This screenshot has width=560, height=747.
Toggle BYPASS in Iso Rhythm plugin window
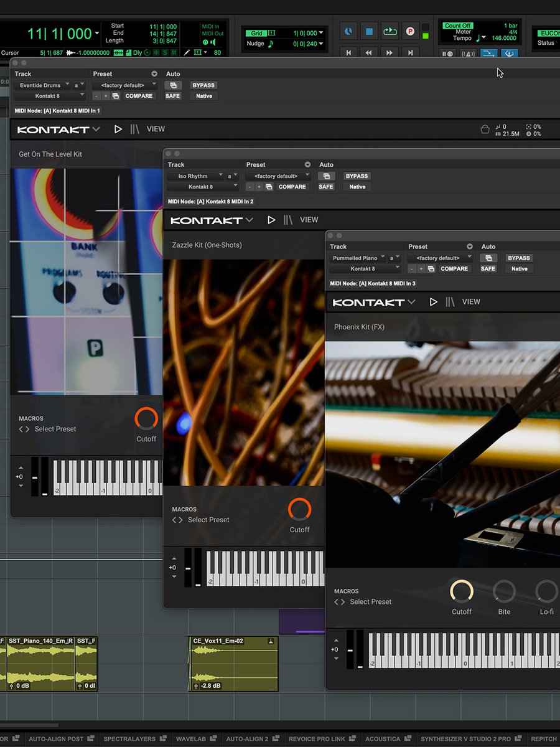357,176
